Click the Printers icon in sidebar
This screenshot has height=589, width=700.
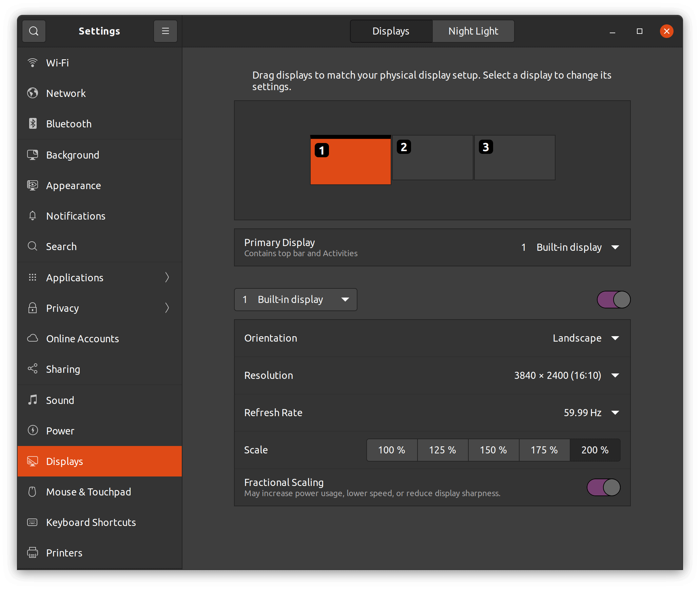click(x=33, y=553)
